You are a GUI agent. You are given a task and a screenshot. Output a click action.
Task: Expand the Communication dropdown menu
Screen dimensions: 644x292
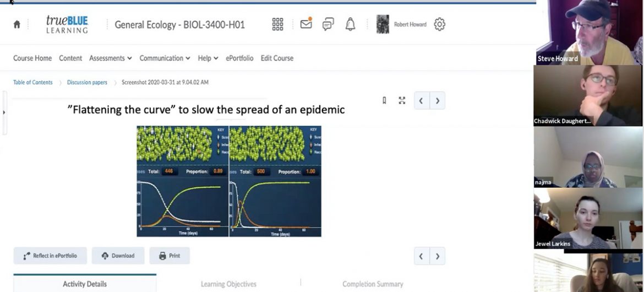[165, 58]
